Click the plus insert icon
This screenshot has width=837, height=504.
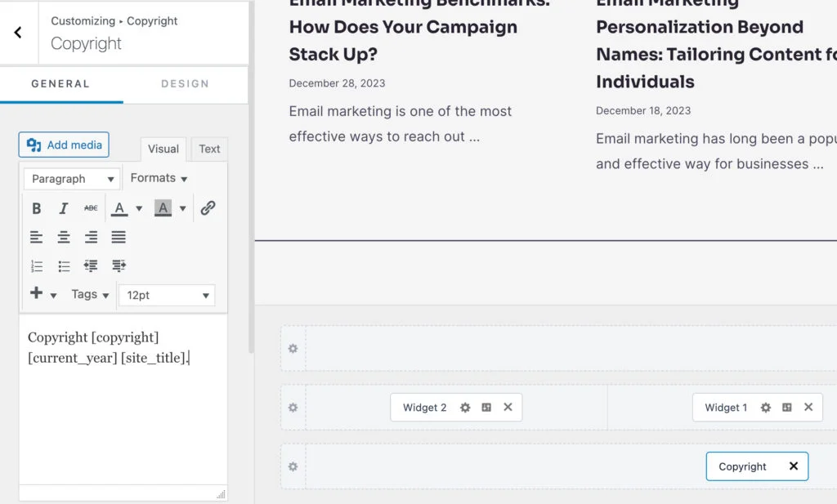[x=36, y=292]
